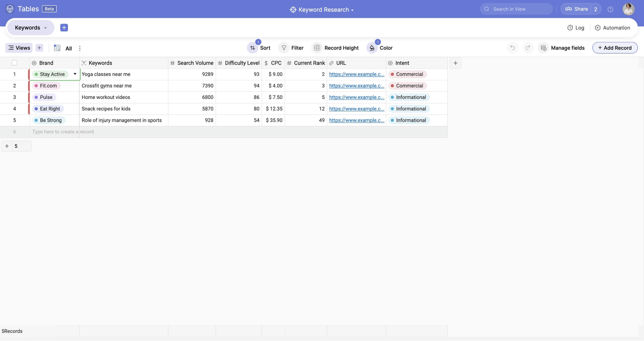Toggle the select-all records checkbox

click(14, 63)
